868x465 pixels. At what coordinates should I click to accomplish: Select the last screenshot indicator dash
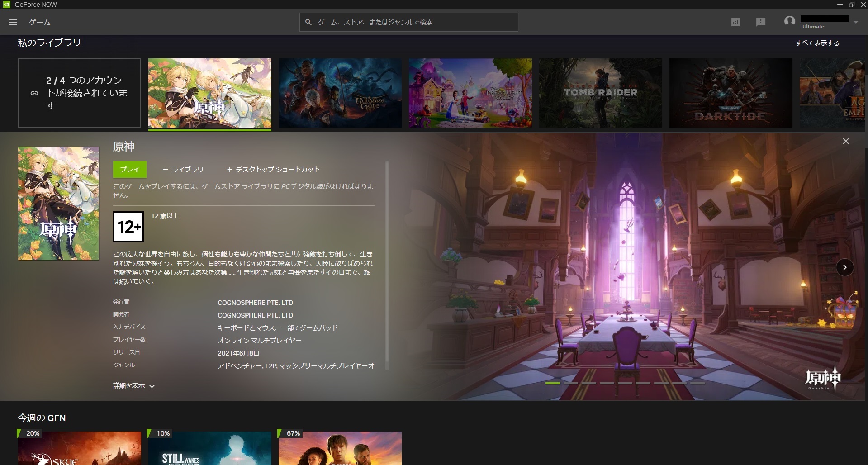(x=697, y=383)
